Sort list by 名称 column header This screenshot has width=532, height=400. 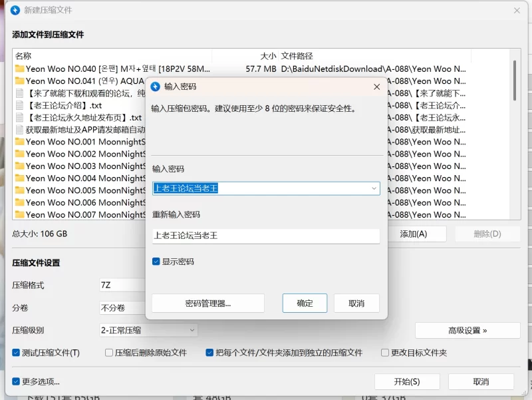23,56
